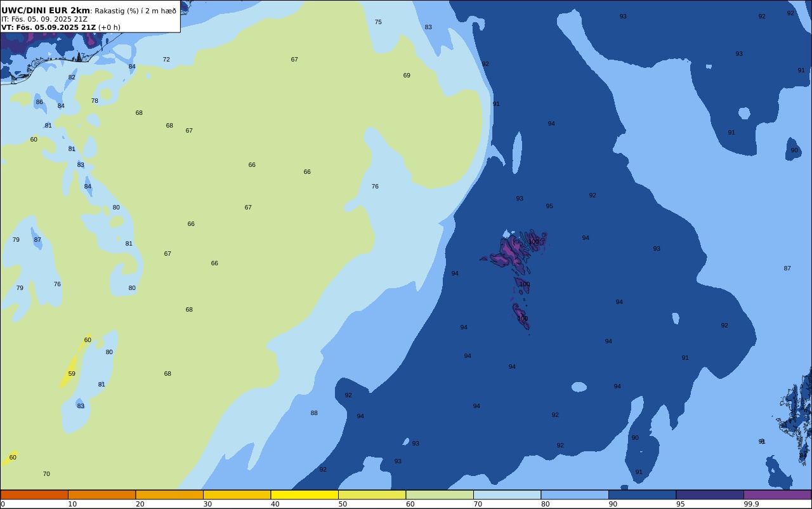Select the dark blue 90–95 legend swatch

[642, 494]
